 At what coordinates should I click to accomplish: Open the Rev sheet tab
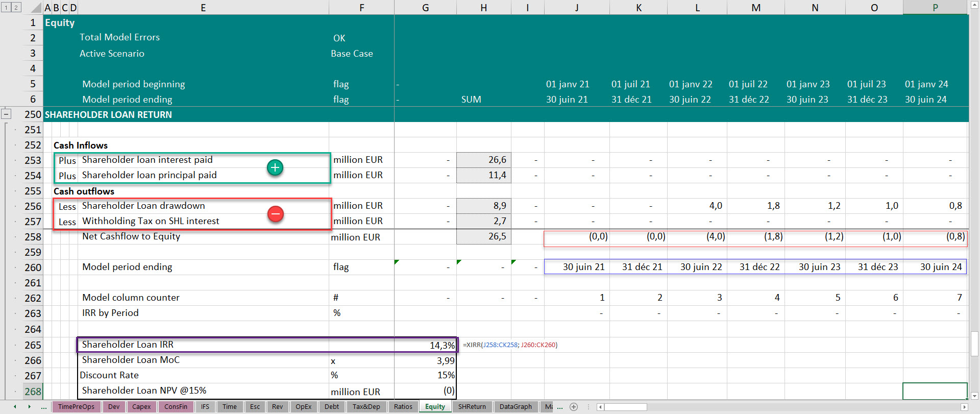(x=278, y=407)
